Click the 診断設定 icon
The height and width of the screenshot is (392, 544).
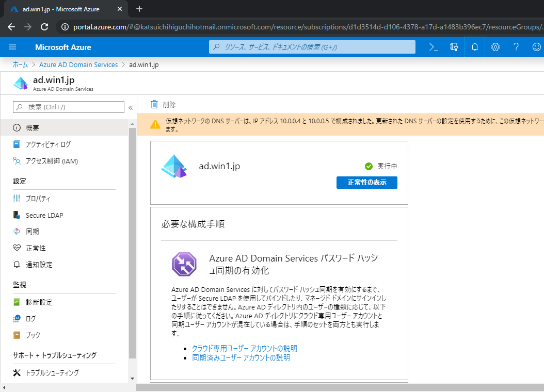pyautogui.click(x=17, y=302)
